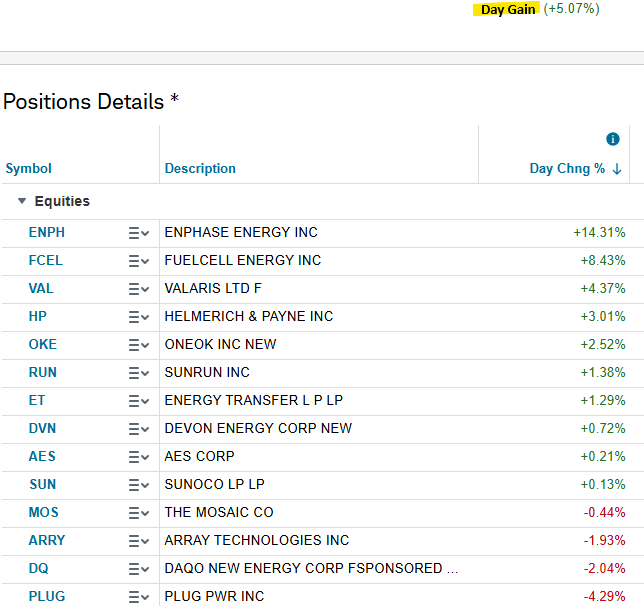Select the FUELCELL ENERGY INC description

click(x=242, y=260)
